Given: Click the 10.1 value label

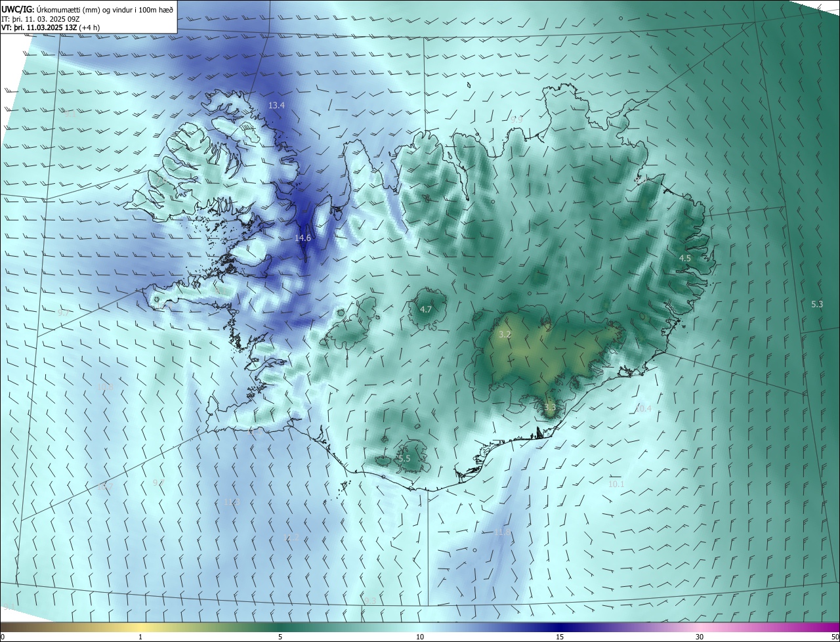Looking at the screenshot, I should pyautogui.click(x=616, y=484).
